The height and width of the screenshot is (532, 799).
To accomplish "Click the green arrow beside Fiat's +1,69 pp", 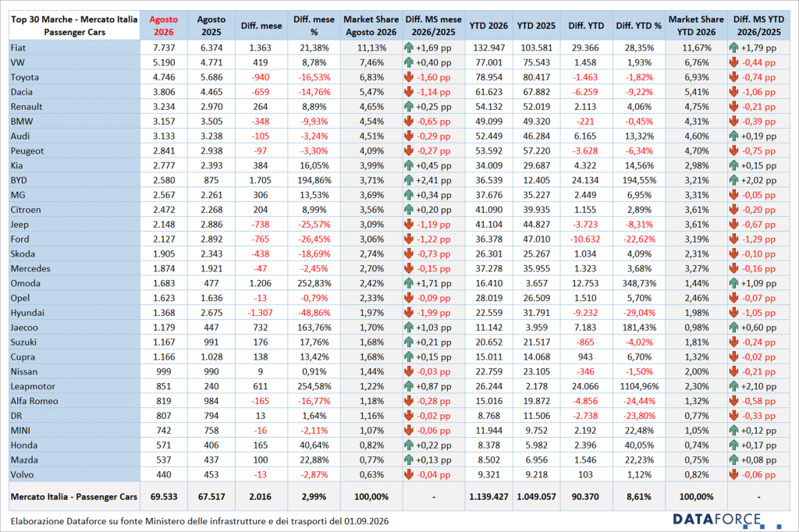I will coord(409,48).
